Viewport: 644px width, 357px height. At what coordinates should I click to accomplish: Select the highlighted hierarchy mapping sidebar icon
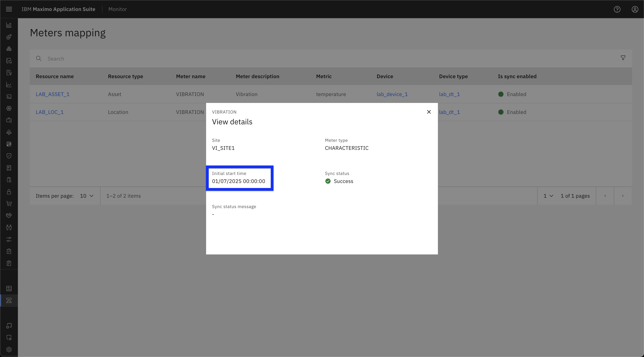[9, 301]
